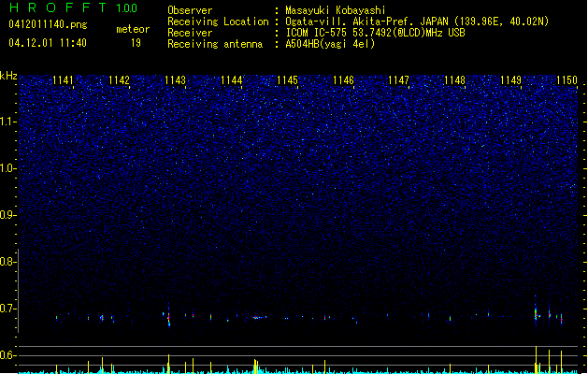This screenshot has height=374, width=588.
Task: Click the ICOM IC-575 receiver text
Action: (x=375, y=33)
